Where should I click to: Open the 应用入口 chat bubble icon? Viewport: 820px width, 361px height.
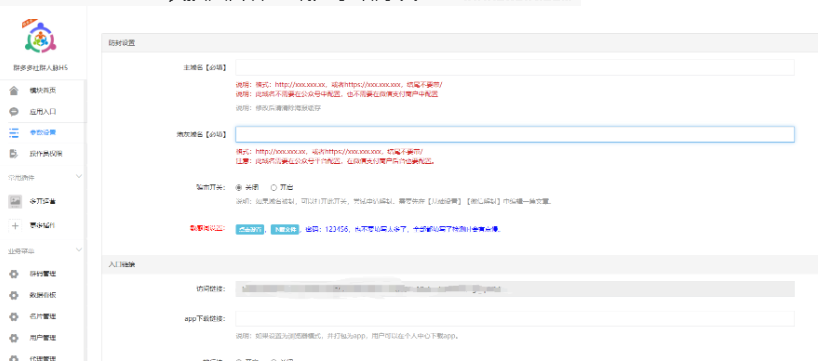14,112
